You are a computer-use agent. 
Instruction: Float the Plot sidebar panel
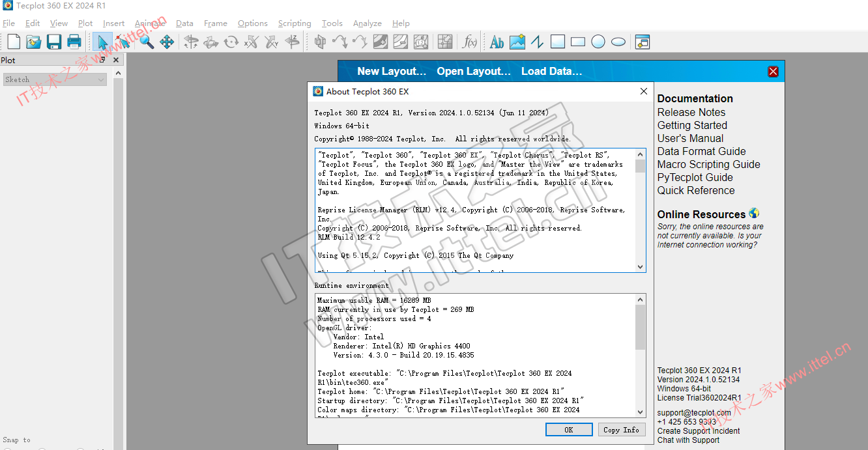tap(102, 60)
